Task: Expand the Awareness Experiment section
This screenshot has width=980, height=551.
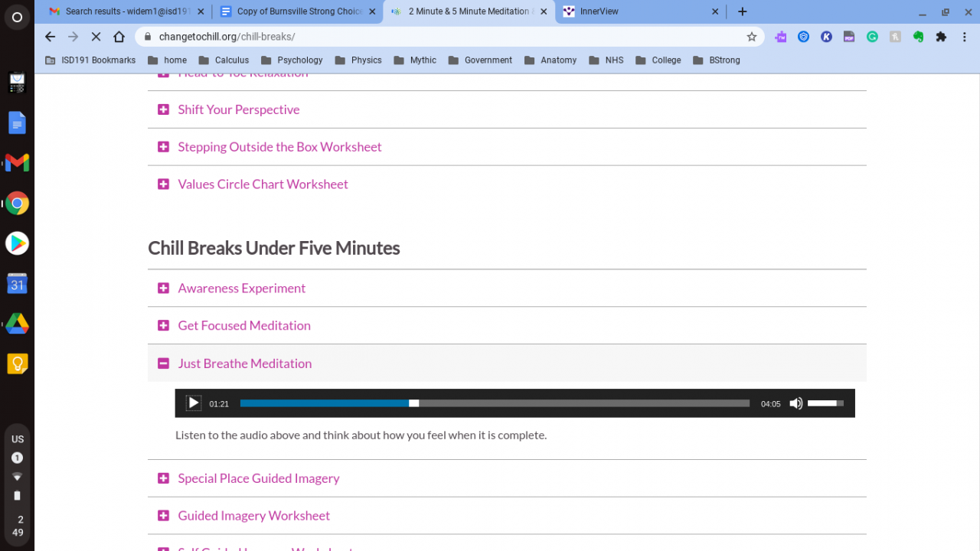Action: [x=163, y=289]
